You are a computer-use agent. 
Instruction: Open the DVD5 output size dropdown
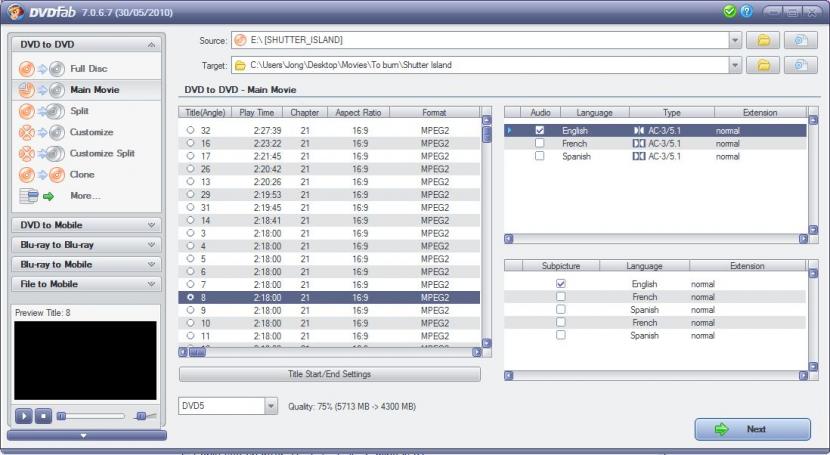pos(271,406)
